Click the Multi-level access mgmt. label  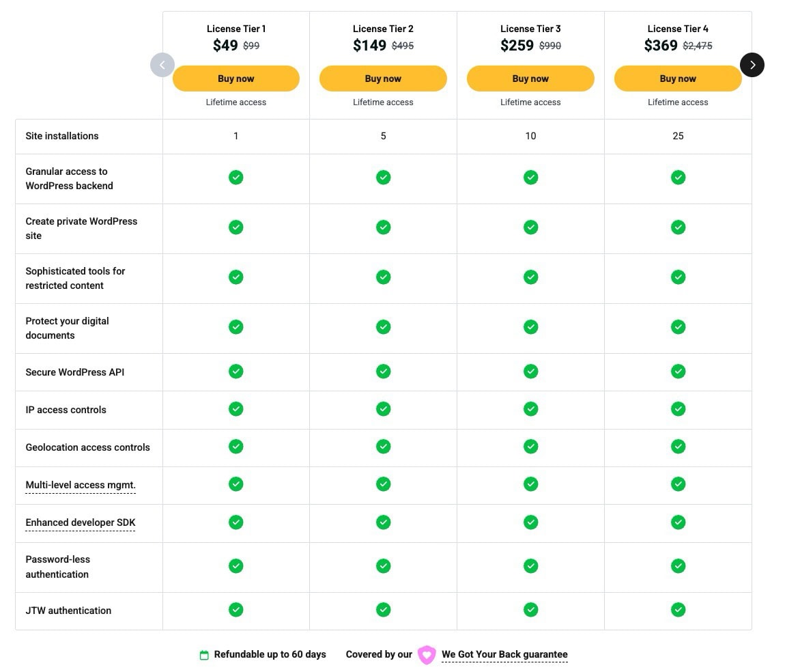pyautogui.click(x=81, y=485)
